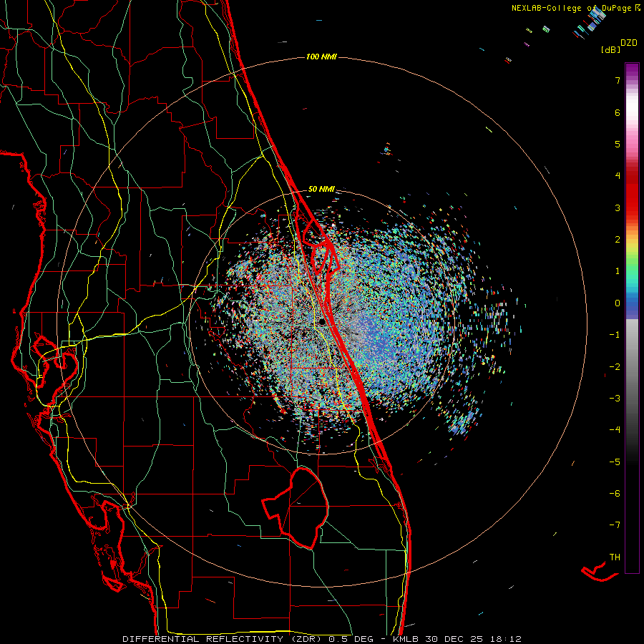Click the "-3" value on the scale
The width and height of the screenshot is (644, 644).
615,399
